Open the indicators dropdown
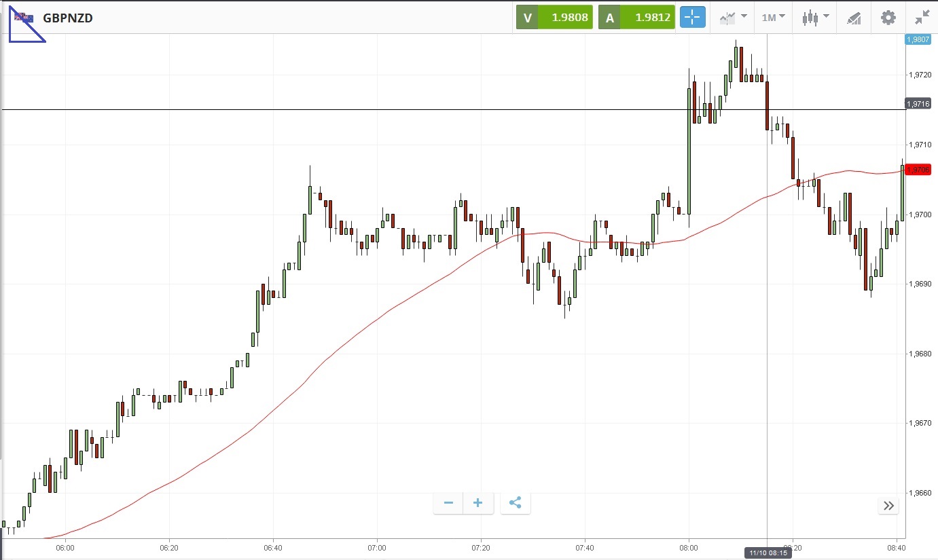This screenshot has height=560, width=938. (733, 18)
